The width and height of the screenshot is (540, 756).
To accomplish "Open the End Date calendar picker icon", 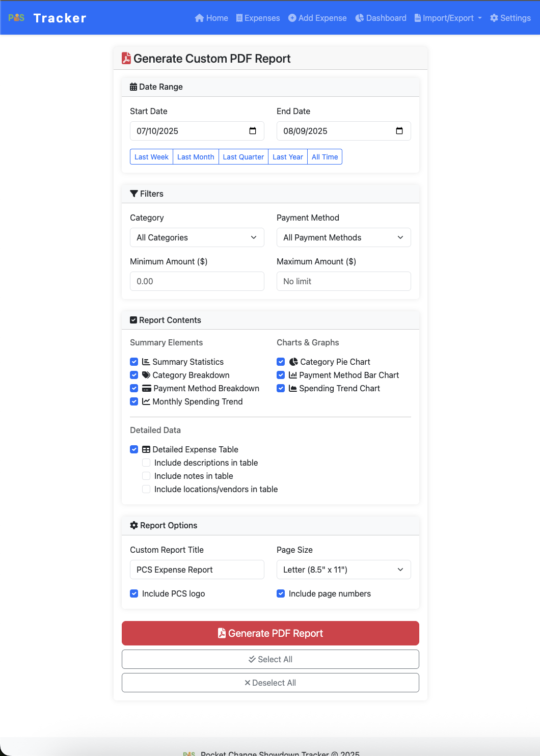I will (x=399, y=131).
